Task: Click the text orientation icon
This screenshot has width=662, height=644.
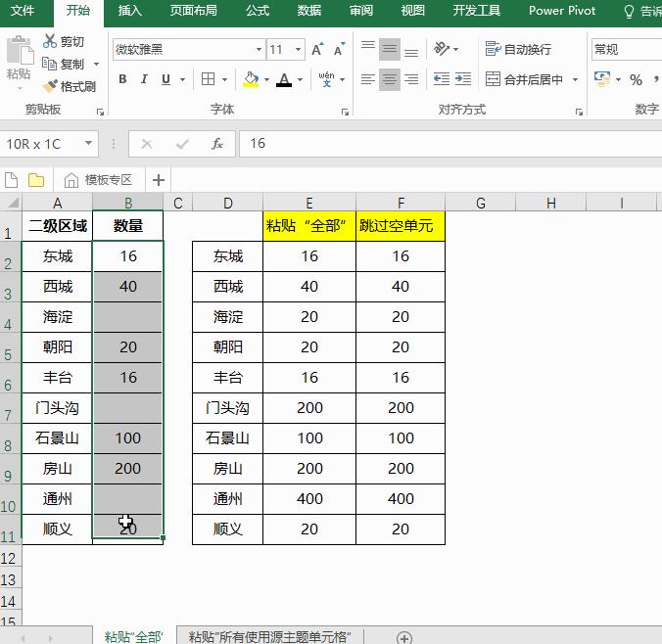Action: tap(442, 49)
